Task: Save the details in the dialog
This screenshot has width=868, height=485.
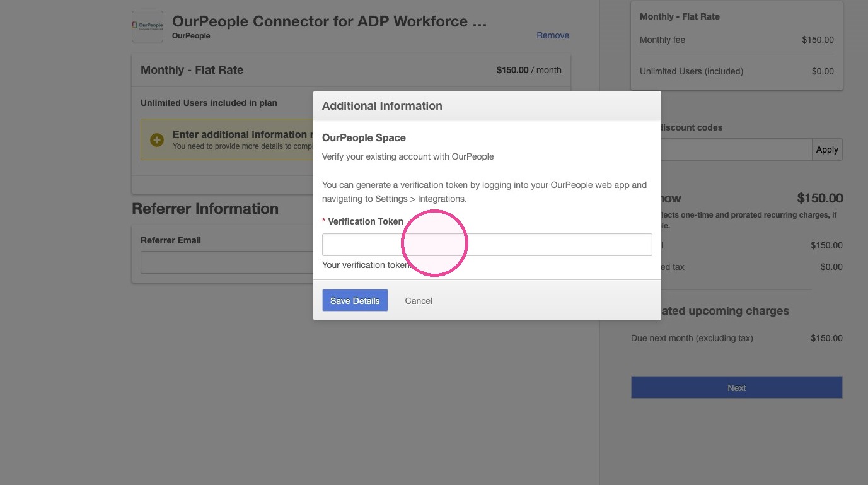Action: coord(355,300)
